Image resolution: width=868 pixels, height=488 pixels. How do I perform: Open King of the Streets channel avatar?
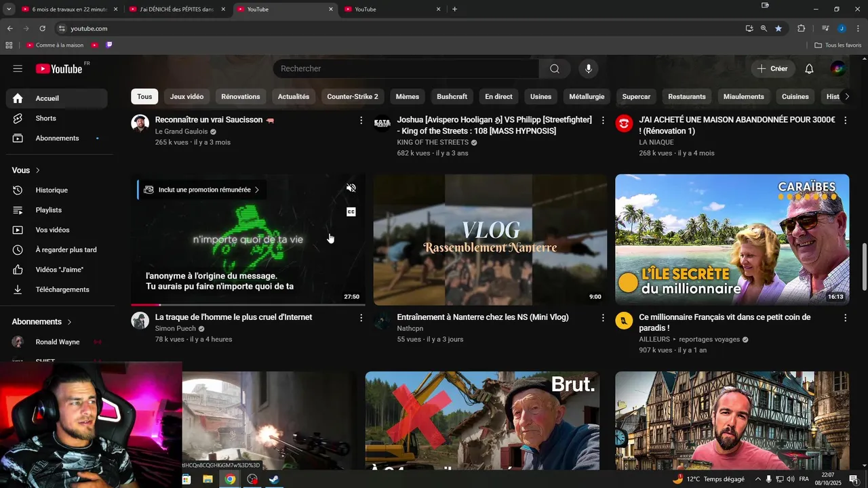tap(382, 123)
